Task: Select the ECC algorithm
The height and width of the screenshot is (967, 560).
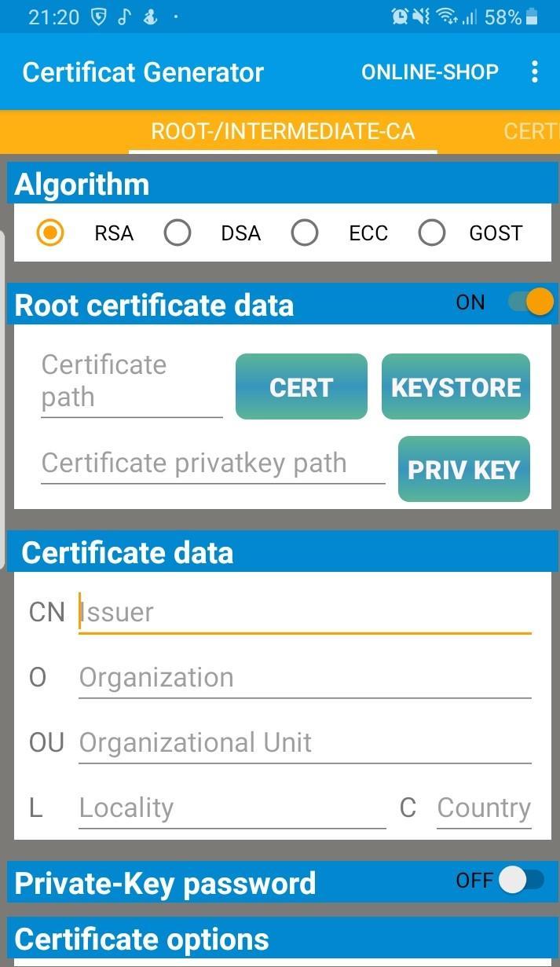Action: click(x=305, y=233)
